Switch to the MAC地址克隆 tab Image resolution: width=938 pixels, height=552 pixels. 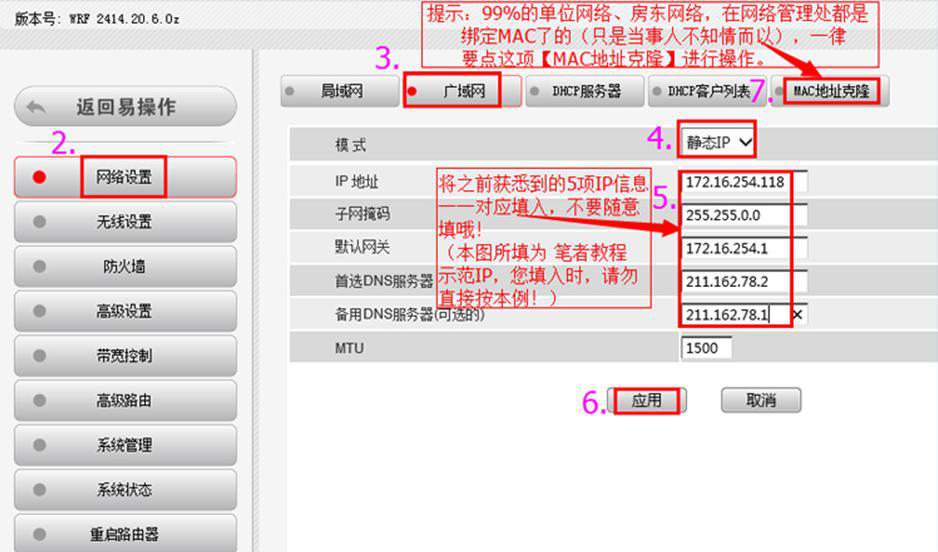pyautogui.click(x=830, y=92)
